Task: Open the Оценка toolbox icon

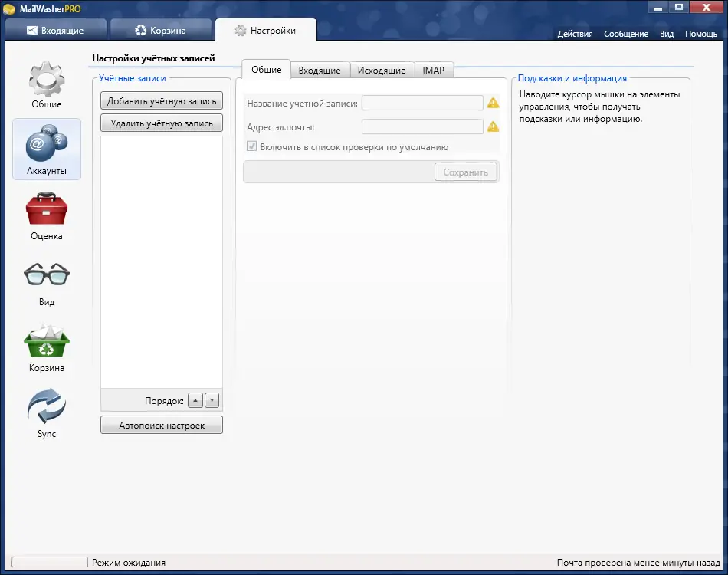Action: coord(47,209)
